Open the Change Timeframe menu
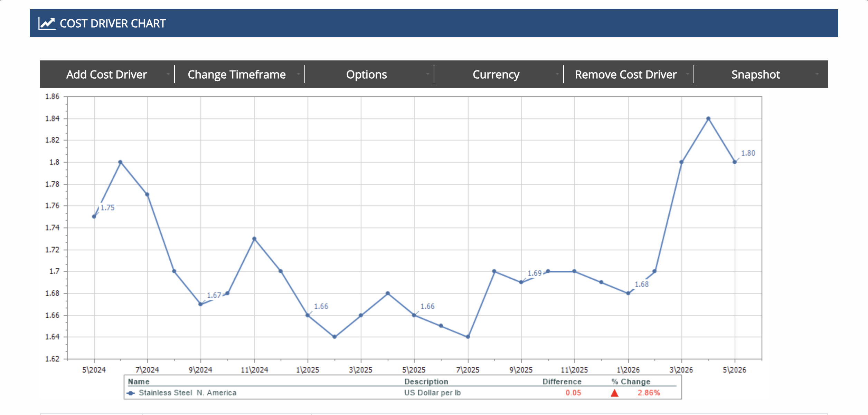868x415 pixels. click(x=237, y=75)
